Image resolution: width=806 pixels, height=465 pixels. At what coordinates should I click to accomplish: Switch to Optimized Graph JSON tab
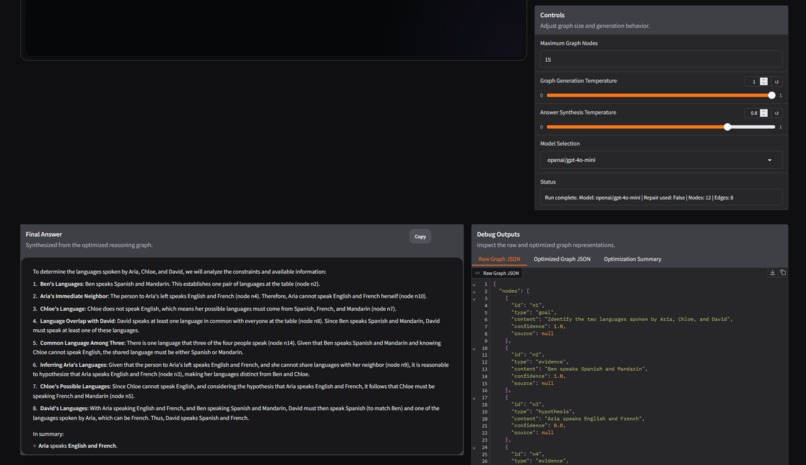pyautogui.click(x=562, y=259)
